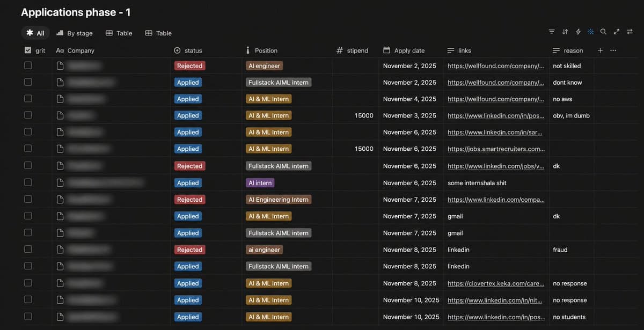This screenshot has height=330, width=644.
Task: Click the expand arrows full-page icon
Action: tap(616, 32)
